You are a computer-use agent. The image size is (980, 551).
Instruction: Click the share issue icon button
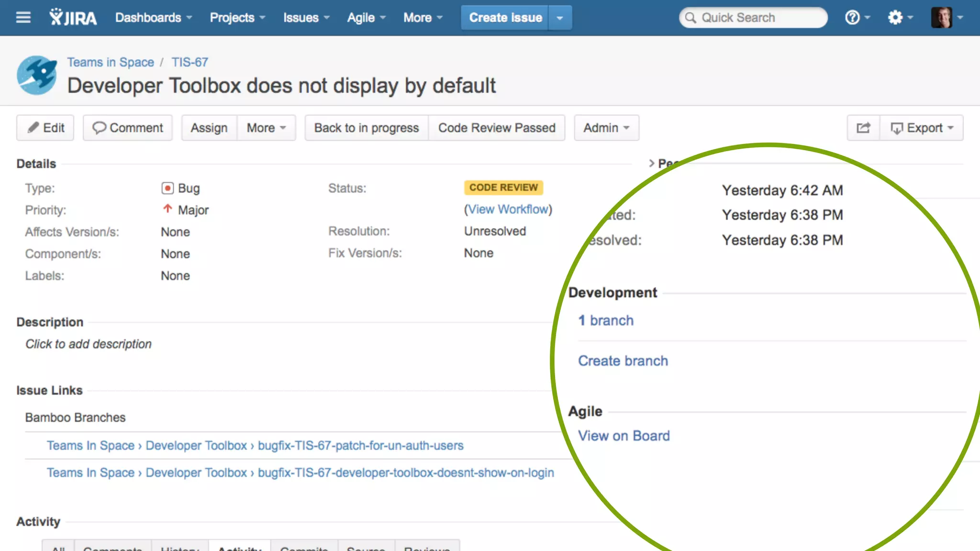pos(863,128)
